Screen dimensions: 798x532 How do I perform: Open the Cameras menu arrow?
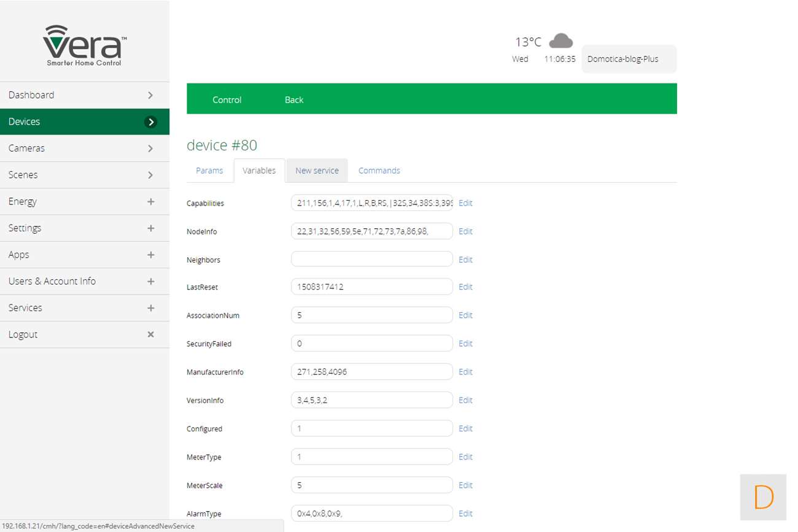coord(150,148)
